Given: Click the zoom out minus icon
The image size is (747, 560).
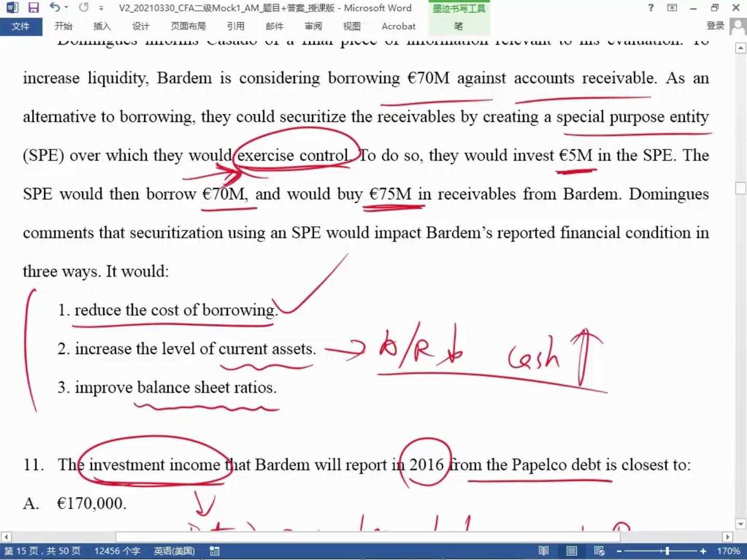Looking at the screenshot, I should click(619, 551).
